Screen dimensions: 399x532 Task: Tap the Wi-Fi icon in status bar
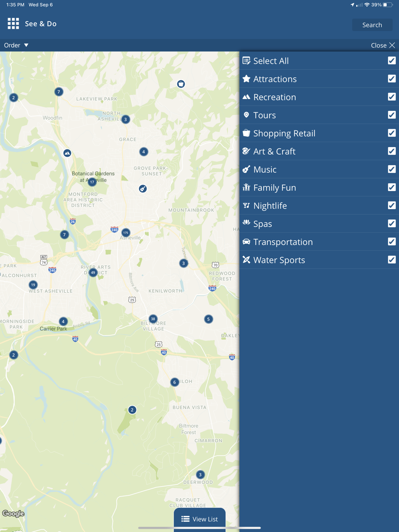coord(367,5)
